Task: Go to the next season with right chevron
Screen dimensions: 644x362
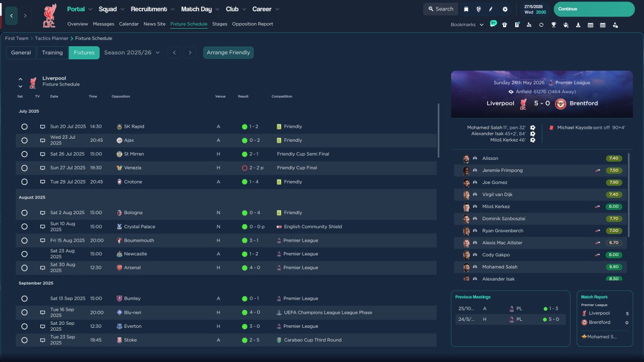Action: pyautogui.click(x=190, y=52)
